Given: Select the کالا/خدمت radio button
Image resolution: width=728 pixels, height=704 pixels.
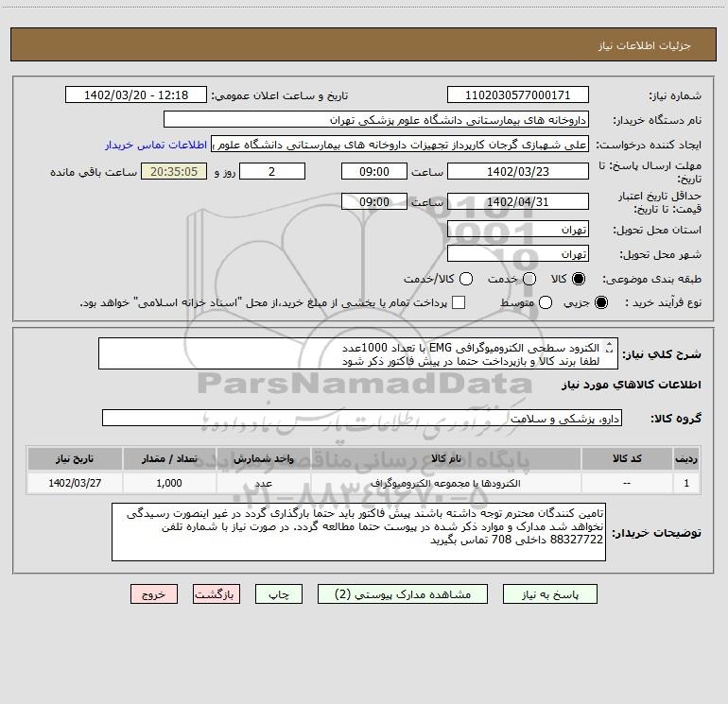Looking at the screenshot, I should 466,279.
